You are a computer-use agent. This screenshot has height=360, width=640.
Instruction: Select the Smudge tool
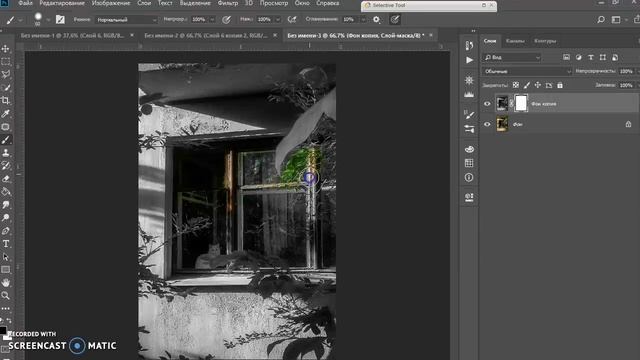[x=6, y=205]
